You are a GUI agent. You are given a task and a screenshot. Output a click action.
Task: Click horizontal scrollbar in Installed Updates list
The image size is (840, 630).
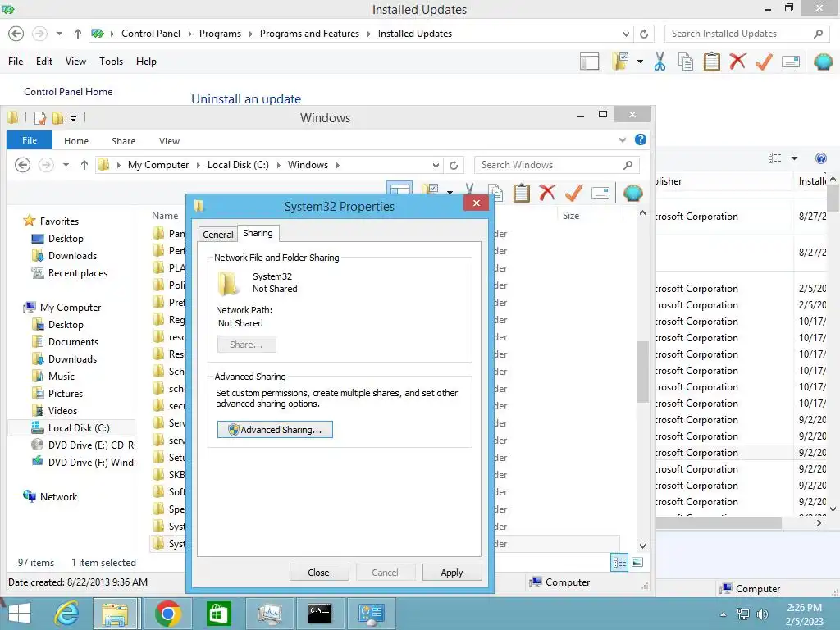719,523
